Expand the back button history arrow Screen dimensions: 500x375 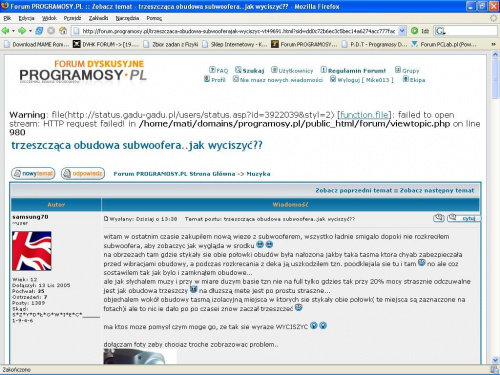point(13,31)
